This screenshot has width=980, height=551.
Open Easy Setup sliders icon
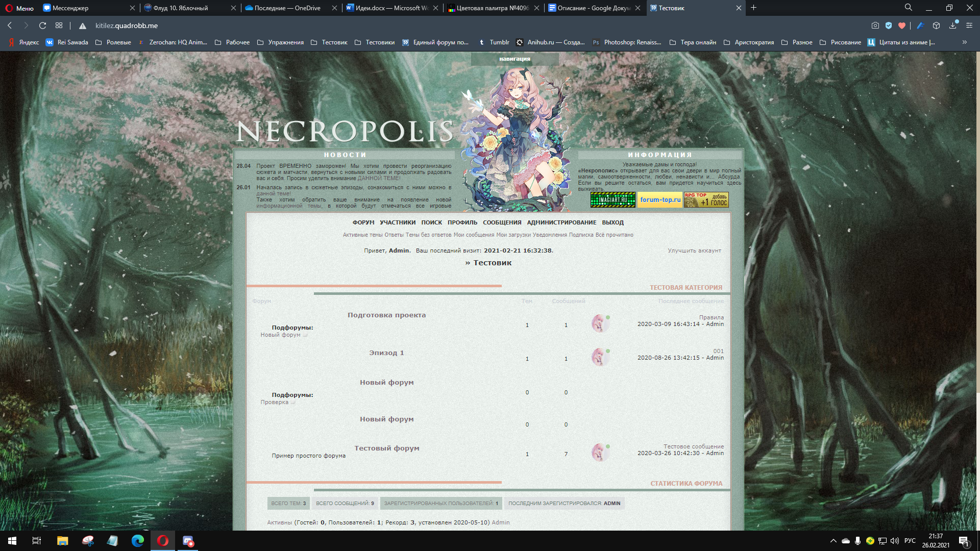[969, 26]
